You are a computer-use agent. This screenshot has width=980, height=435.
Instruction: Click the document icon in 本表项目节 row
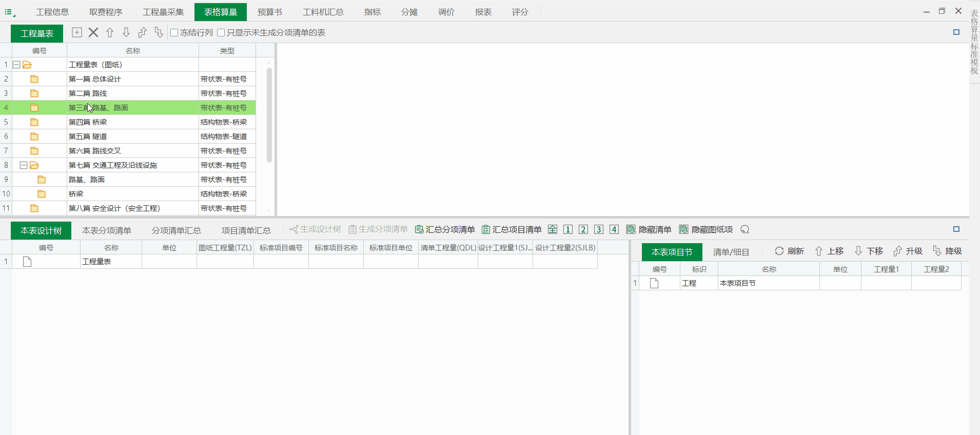pyautogui.click(x=654, y=283)
